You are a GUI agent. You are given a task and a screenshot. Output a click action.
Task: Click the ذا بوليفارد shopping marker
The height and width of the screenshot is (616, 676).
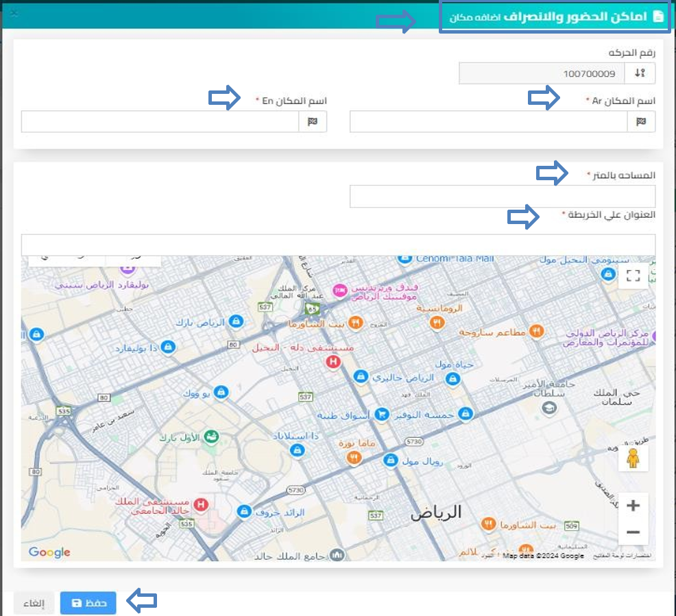coord(168,347)
